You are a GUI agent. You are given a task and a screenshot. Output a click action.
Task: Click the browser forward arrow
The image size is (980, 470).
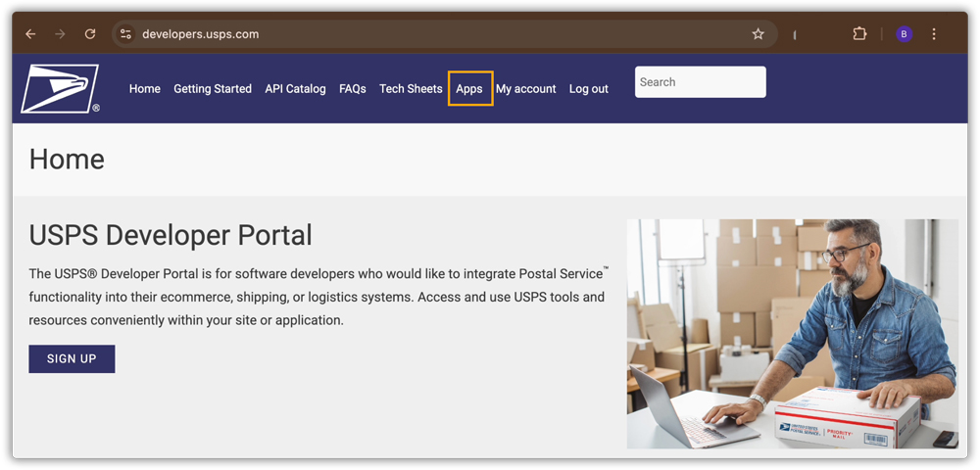click(x=60, y=34)
